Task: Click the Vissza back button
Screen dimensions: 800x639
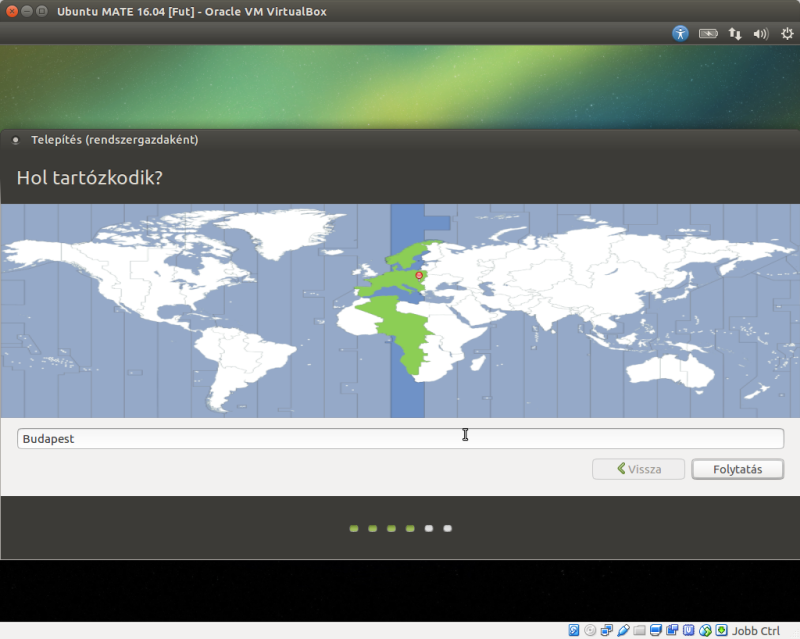Action: [638, 469]
